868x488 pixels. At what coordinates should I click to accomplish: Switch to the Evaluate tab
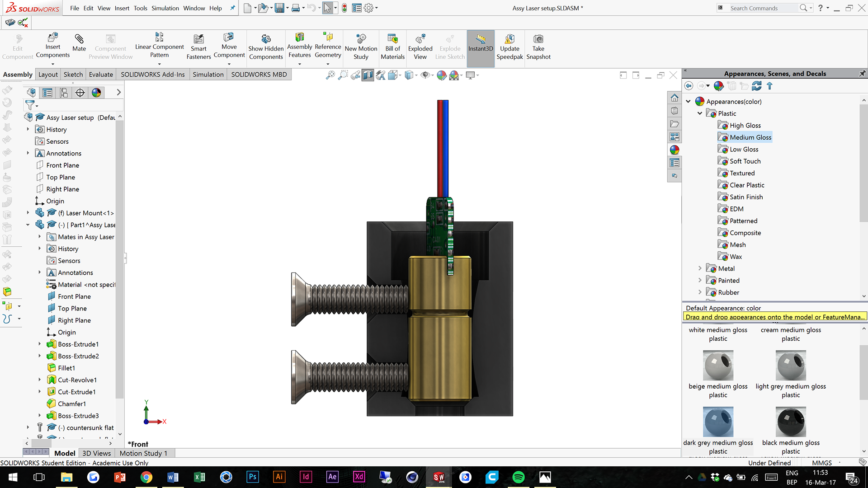coord(101,75)
